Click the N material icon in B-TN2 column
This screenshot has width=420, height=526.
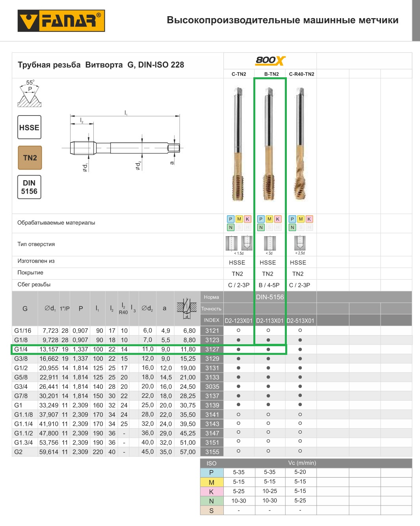tap(261, 227)
